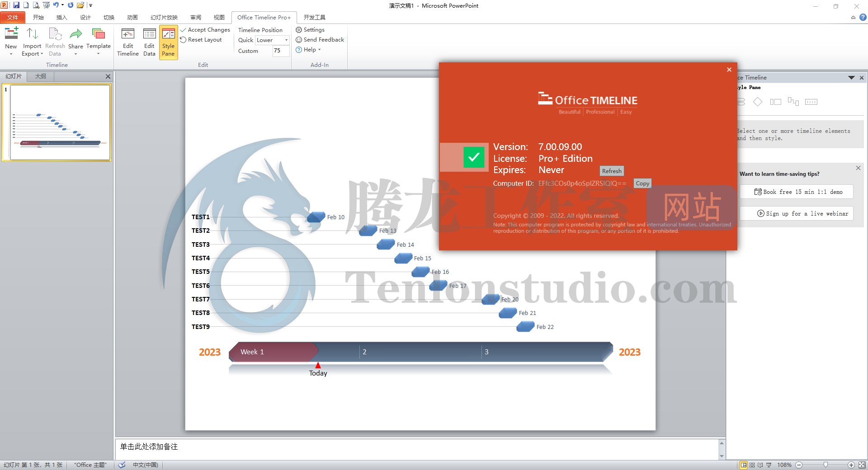Click Send Feedback
Screen dimensions: 868x470
coord(320,40)
